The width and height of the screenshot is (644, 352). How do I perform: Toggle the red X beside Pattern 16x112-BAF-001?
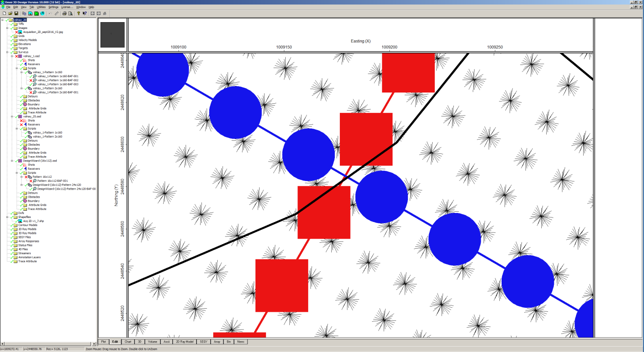(31, 181)
